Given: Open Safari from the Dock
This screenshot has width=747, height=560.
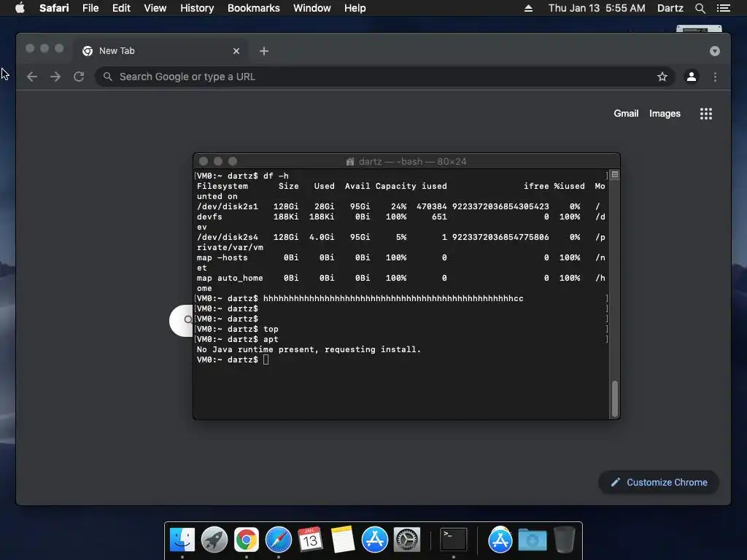Looking at the screenshot, I should (278, 540).
